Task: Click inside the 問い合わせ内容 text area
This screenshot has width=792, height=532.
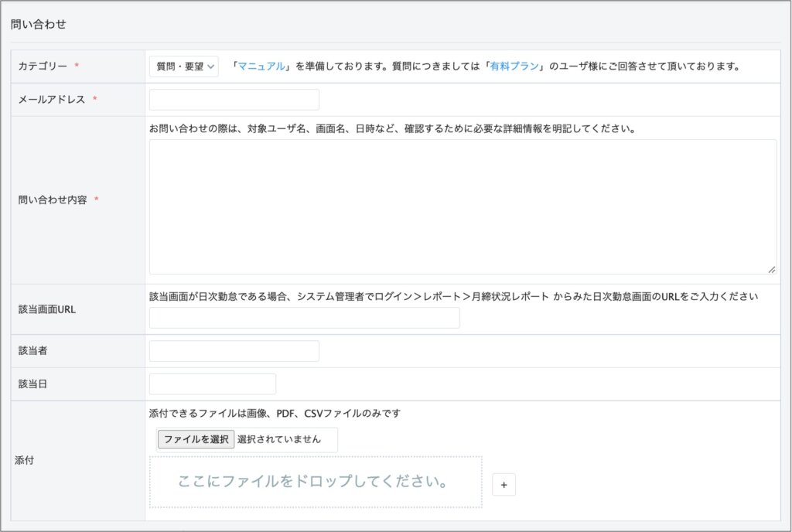Action: pyautogui.click(x=463, y=206)
